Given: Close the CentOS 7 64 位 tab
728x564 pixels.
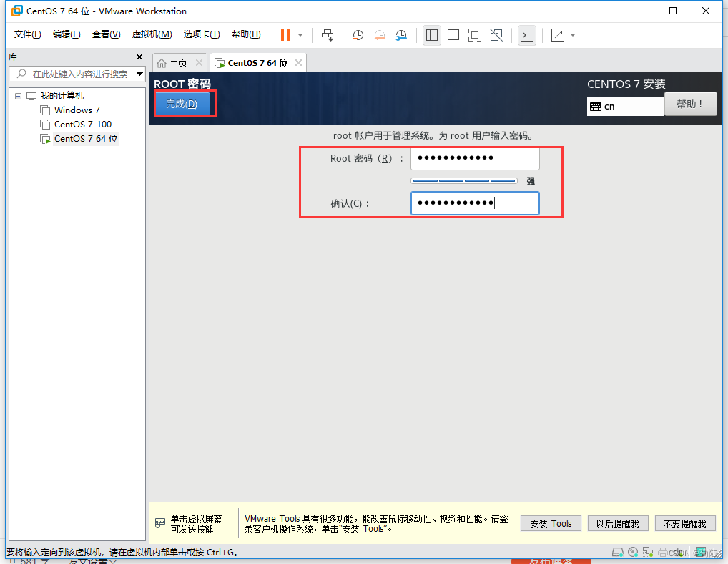Looking at the screenshot, I should pyautogui.click(x=298, y=62).
